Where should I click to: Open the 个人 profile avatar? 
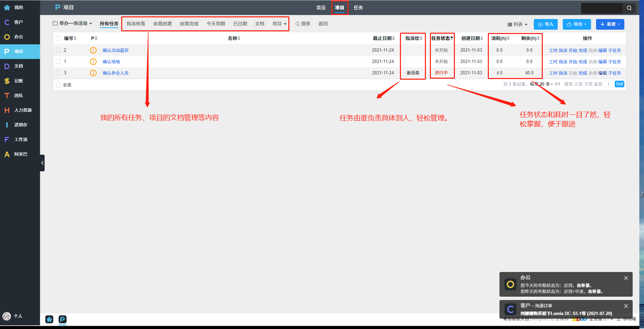coord(7,316)
